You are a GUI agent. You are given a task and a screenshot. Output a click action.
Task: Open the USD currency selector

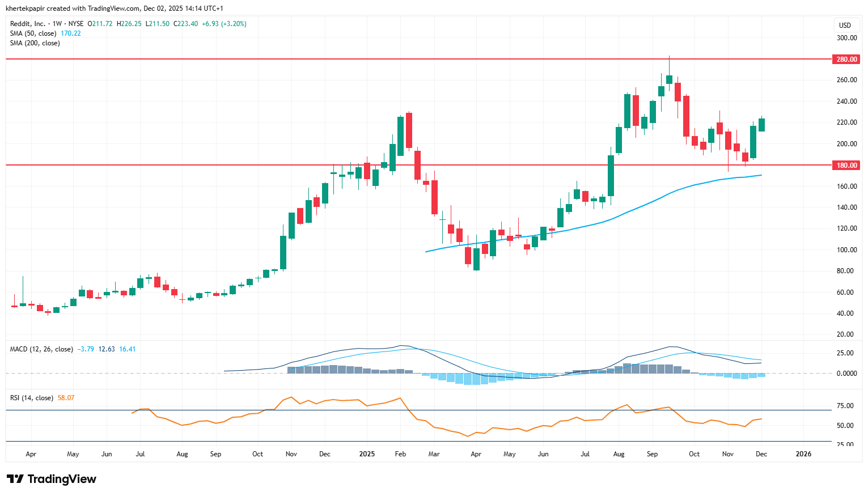845,25
